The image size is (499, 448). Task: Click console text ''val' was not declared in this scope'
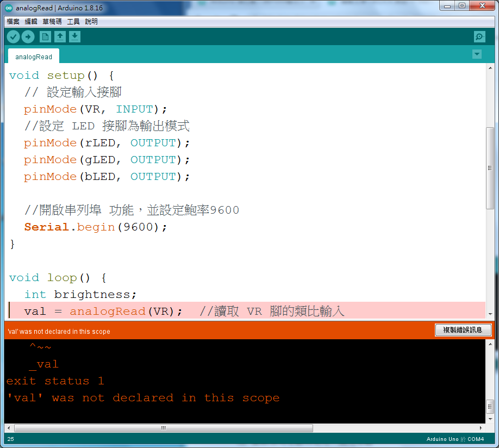pyautogui.click(x=143, y=398)
